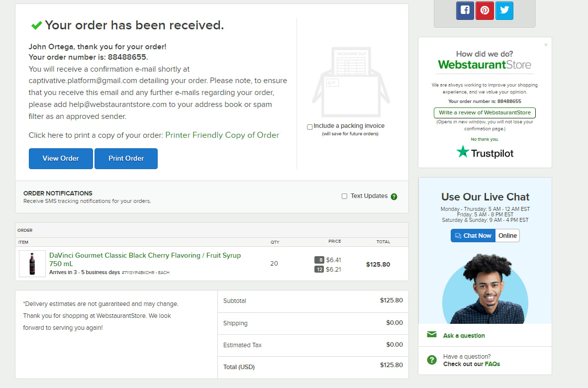
Task: Click the Pinterest share icon
Action: (x=485, y=10)
